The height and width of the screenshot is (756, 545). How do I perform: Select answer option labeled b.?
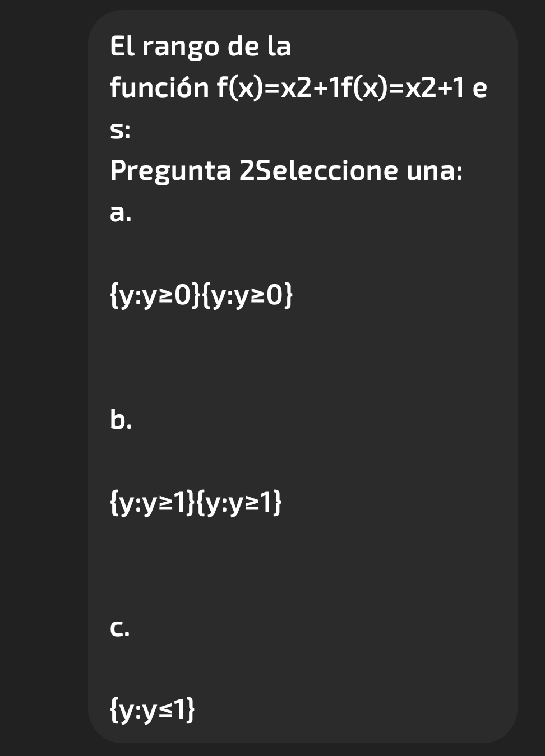click(x=121, y=420)
